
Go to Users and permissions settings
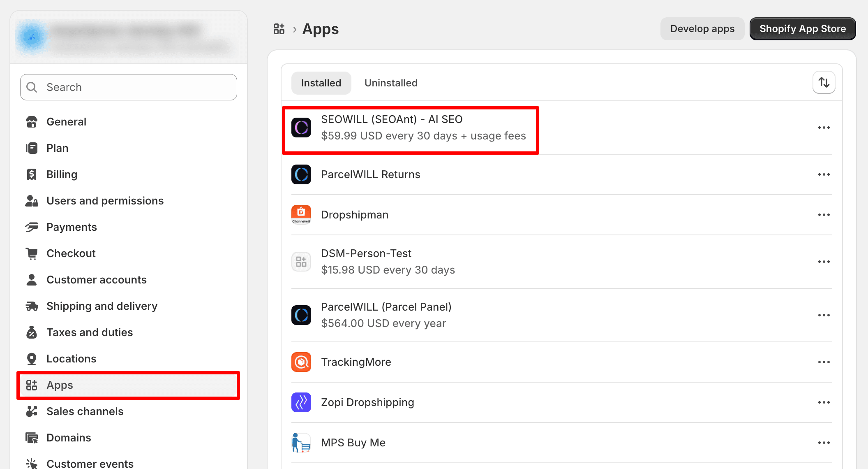click(x=105, y=201)
